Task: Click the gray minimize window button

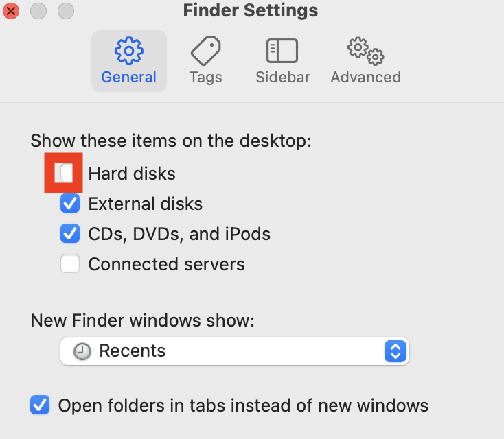Action: pos(38,11)
